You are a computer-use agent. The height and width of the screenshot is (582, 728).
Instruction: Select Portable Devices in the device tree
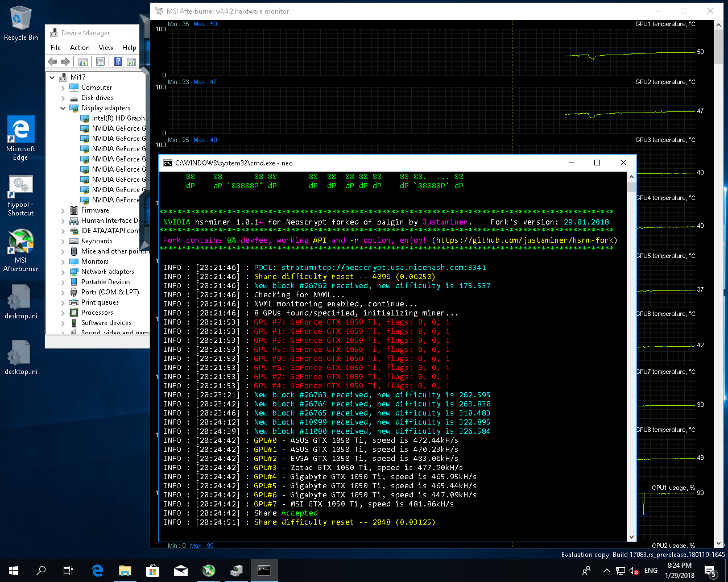point(106,282)
